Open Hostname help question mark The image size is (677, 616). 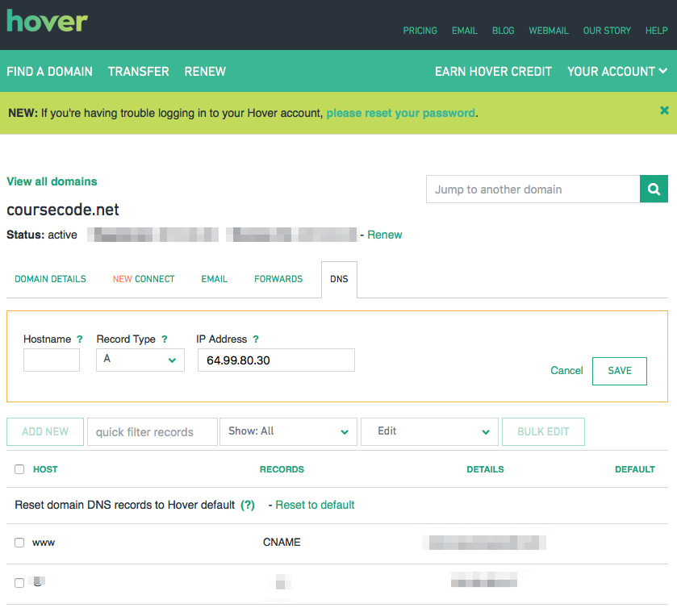point(79,339)
